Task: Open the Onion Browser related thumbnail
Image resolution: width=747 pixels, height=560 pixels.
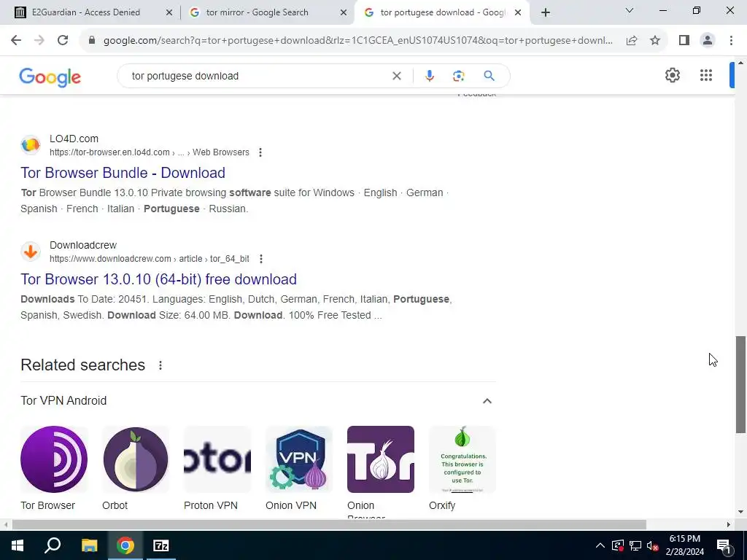Action: [x=381, y=459]
